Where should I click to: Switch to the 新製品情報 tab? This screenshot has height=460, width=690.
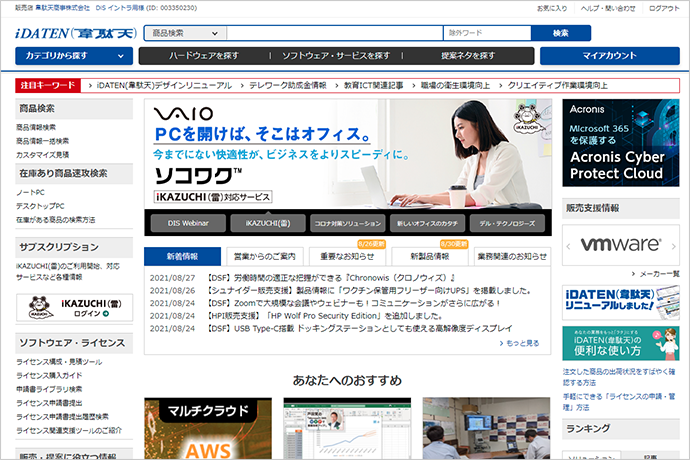coord(430,256)
